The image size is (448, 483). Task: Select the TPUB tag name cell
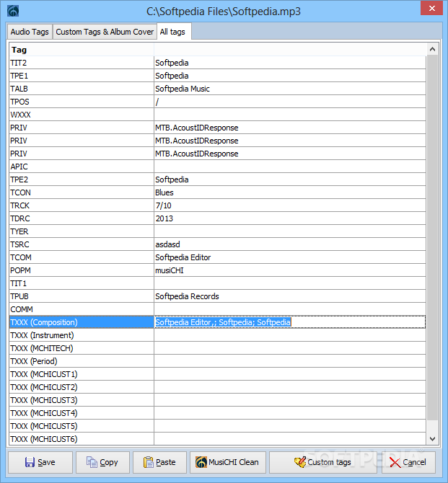click(82, 296)
